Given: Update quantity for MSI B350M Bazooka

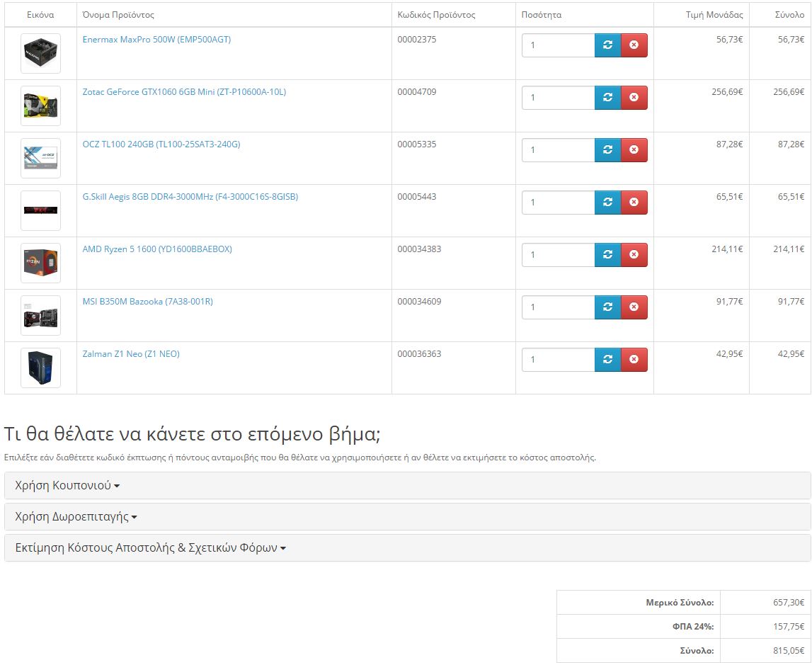Looking at the screenshot, I should (x=607, y=307).
